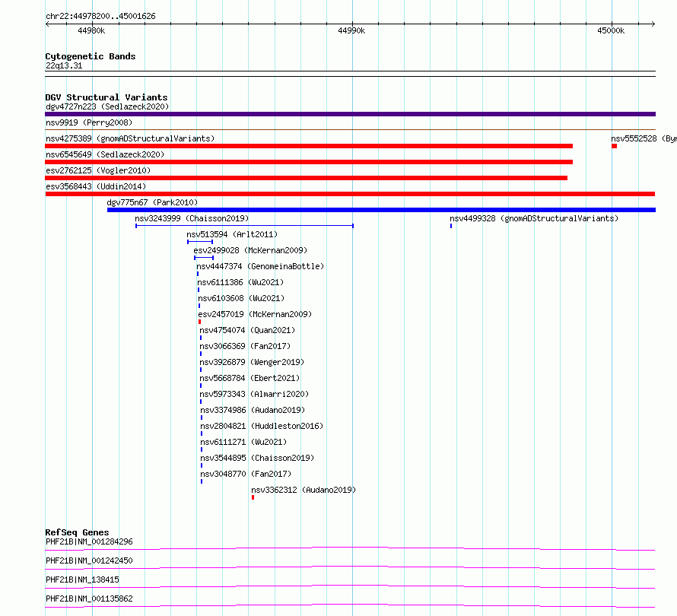The width and height of the screenshot is (677, 616).
Task: Select the red esv2762125 variant bar
Action: coord(306,178)
